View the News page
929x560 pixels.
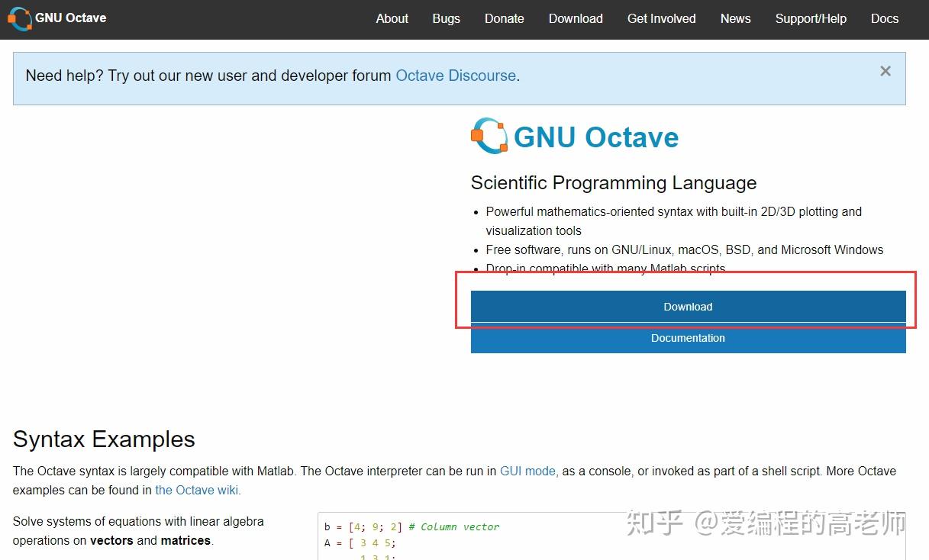[735, 18]
